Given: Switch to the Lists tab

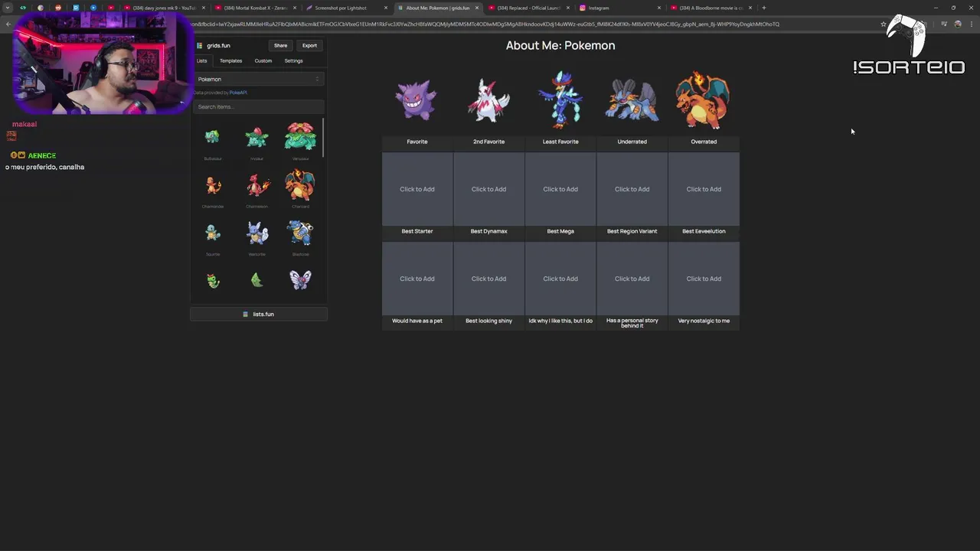Looking at the screenshot, I should 202,60.
